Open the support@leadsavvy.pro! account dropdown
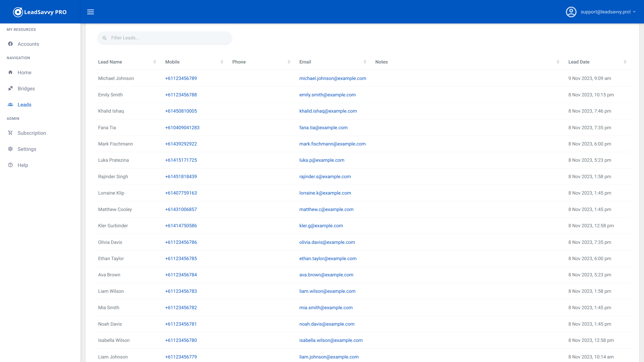The image size is (644, 362). pos(608,12)
